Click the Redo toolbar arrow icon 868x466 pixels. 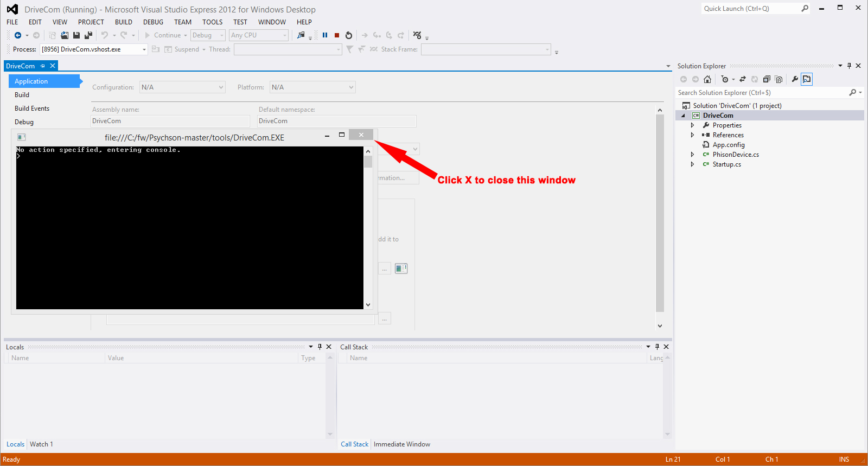[124, 35]
